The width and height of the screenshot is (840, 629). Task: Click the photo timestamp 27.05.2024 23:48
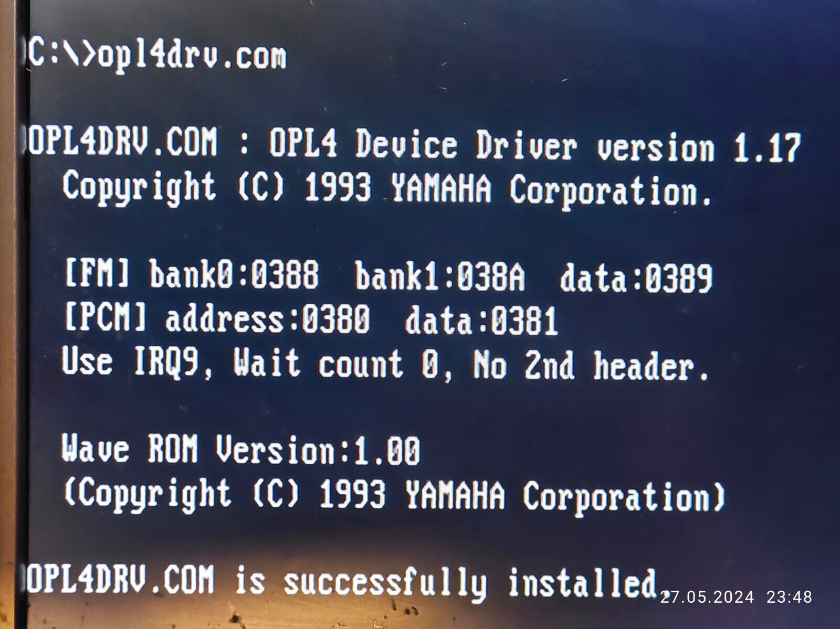click(x=737, y=597)
